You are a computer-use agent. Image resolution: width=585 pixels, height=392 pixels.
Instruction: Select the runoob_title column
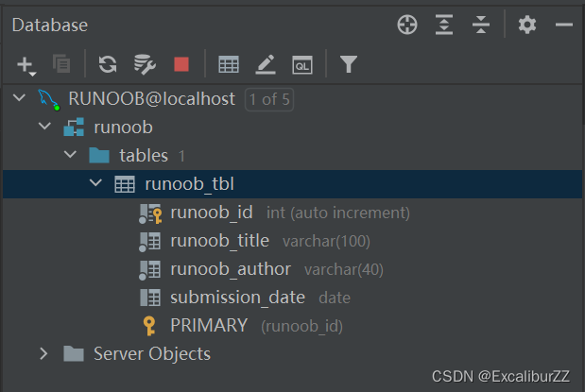coord(220,241)
